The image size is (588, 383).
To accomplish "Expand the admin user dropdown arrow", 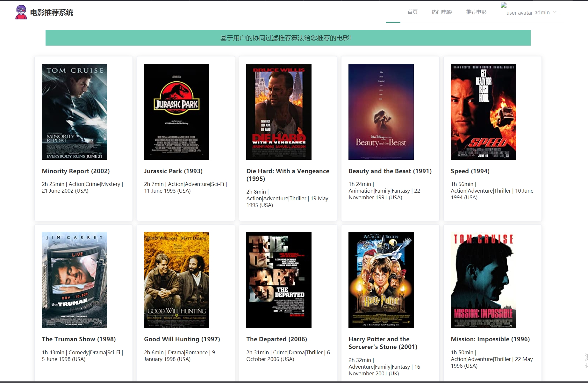I will pos(555,12).
